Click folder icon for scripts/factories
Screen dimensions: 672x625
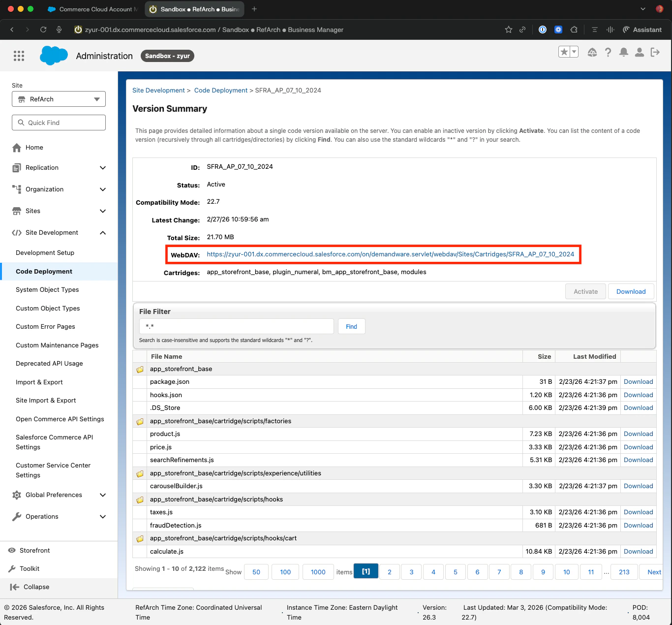[140, 421]
